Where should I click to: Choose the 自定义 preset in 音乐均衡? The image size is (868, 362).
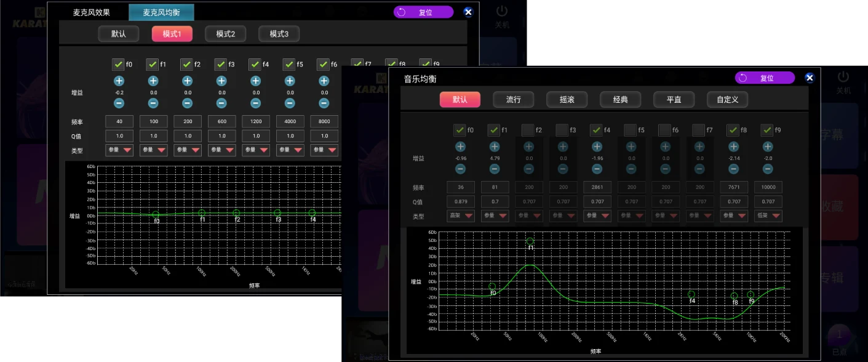728,99
